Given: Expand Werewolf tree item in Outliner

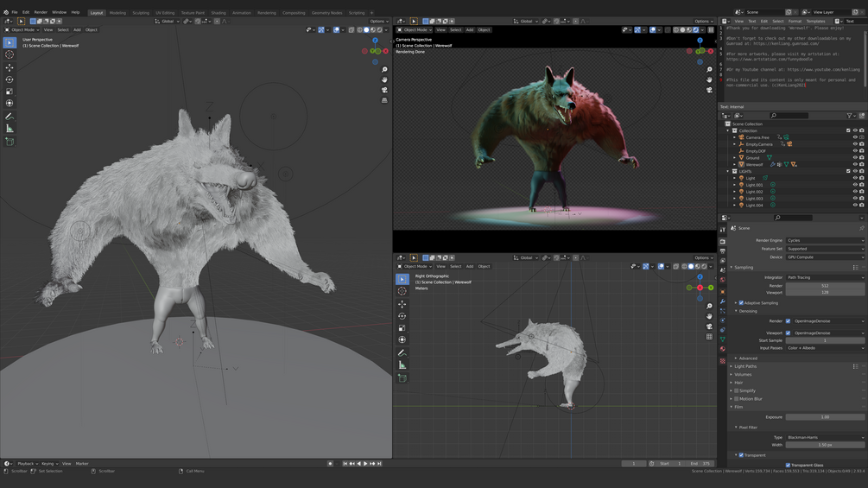Looking at the screenshot, I should tap(735, 164).
